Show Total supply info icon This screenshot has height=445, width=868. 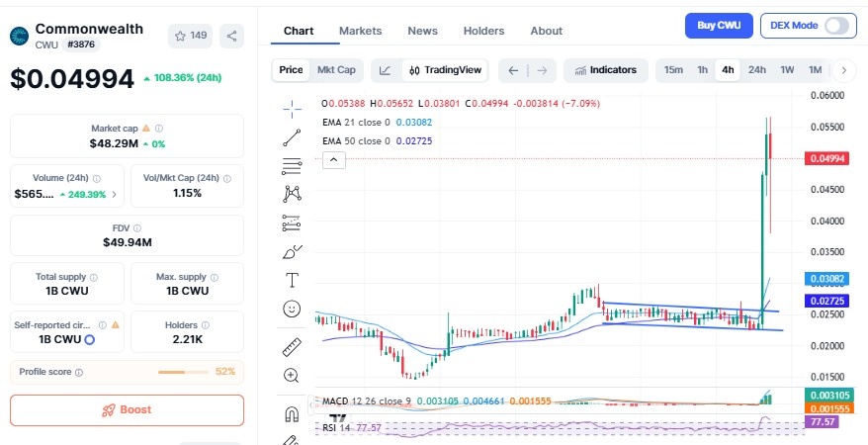(94, 277)
